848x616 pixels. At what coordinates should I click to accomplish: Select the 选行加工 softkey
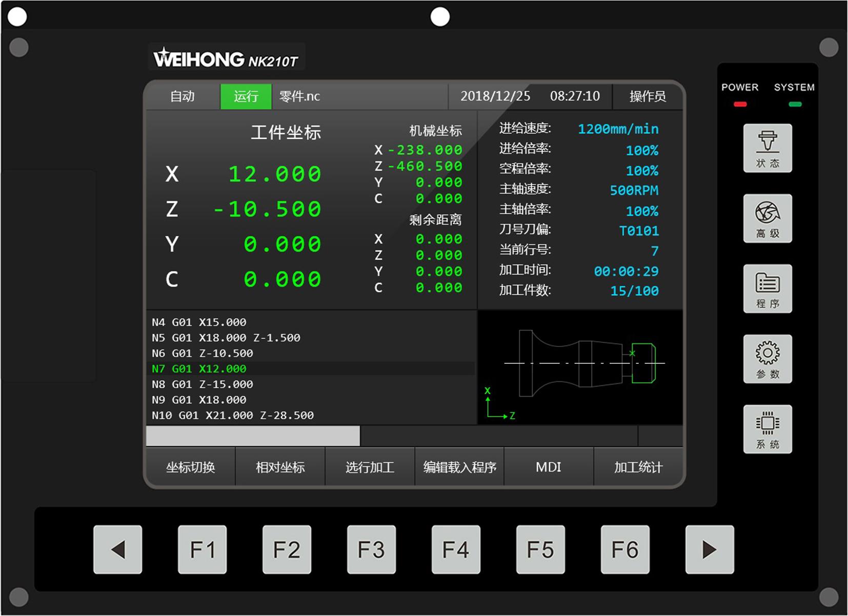tap(370, 467)
